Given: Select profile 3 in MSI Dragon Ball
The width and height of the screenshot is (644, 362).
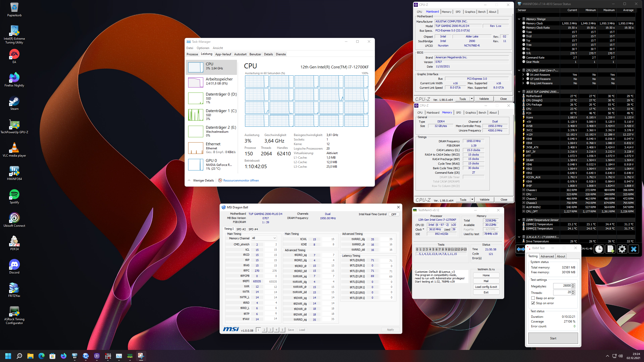Looking at the screenshot, I should click(x=270, y=330).
